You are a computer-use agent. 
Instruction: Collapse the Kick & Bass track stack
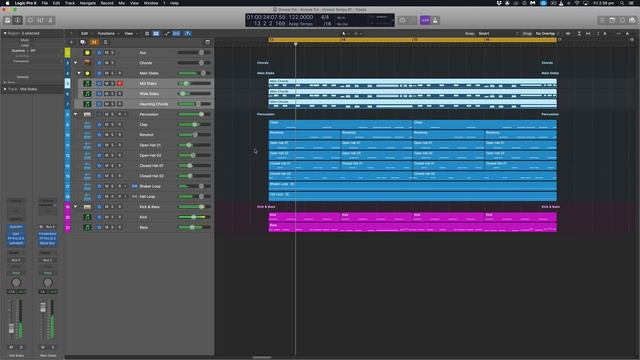[x=76, y=207]
